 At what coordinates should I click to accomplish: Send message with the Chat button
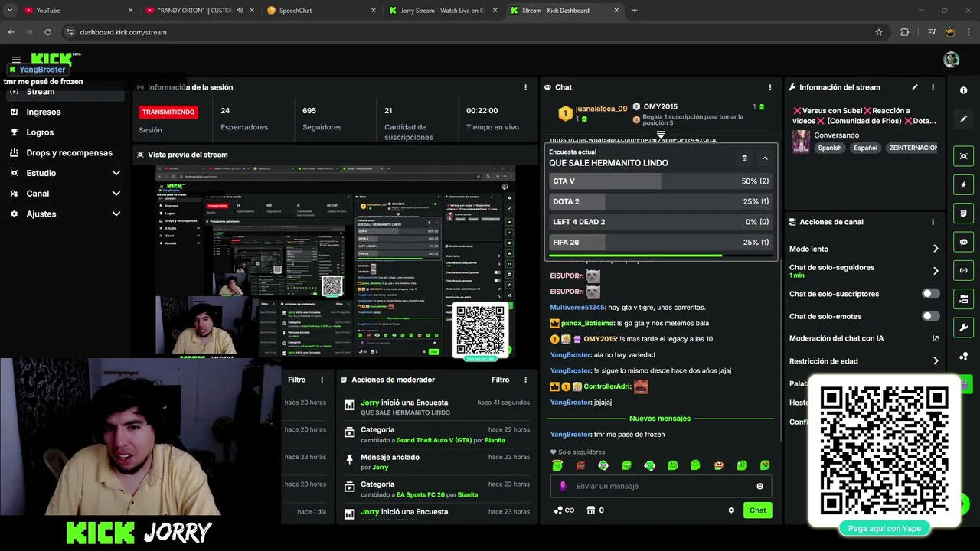click(x=757, y=510)
